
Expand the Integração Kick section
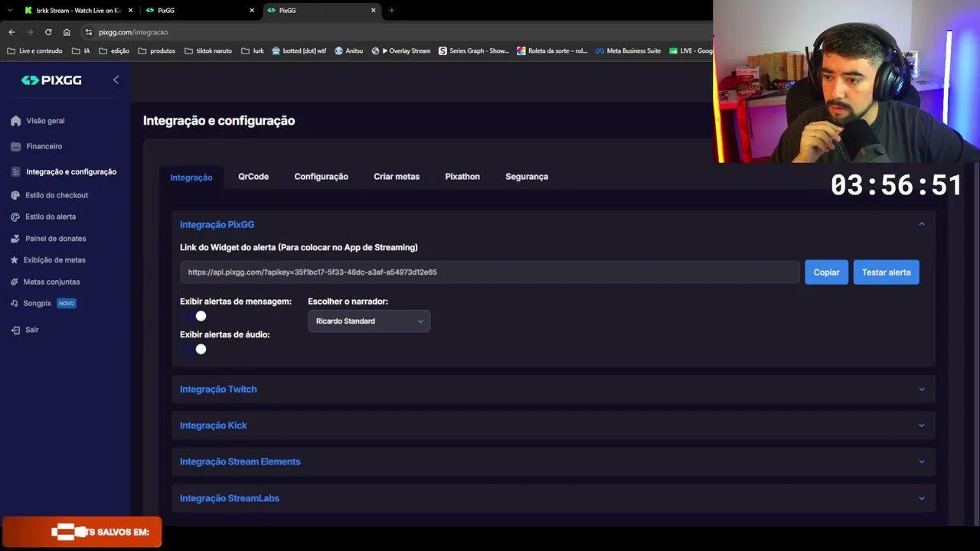[x=553, y=425]
